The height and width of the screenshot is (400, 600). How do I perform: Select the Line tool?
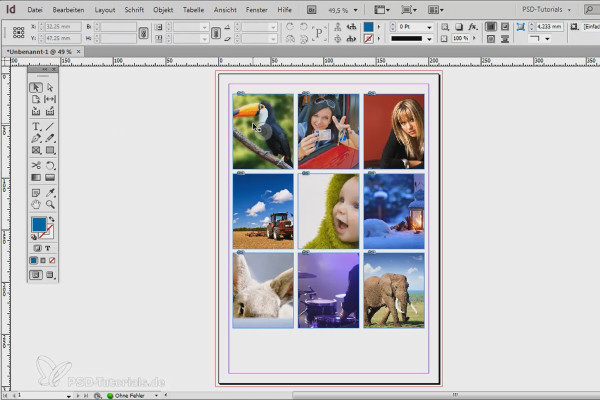click(50, 126)
